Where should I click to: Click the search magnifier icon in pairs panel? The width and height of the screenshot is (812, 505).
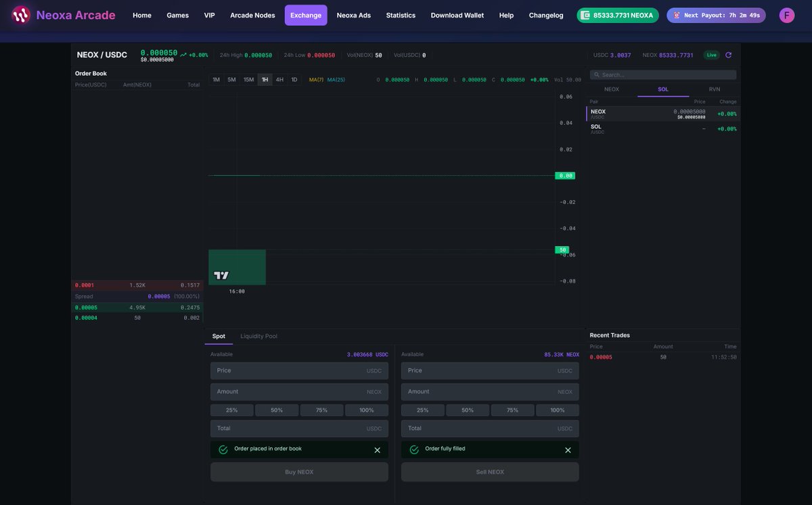597,75
